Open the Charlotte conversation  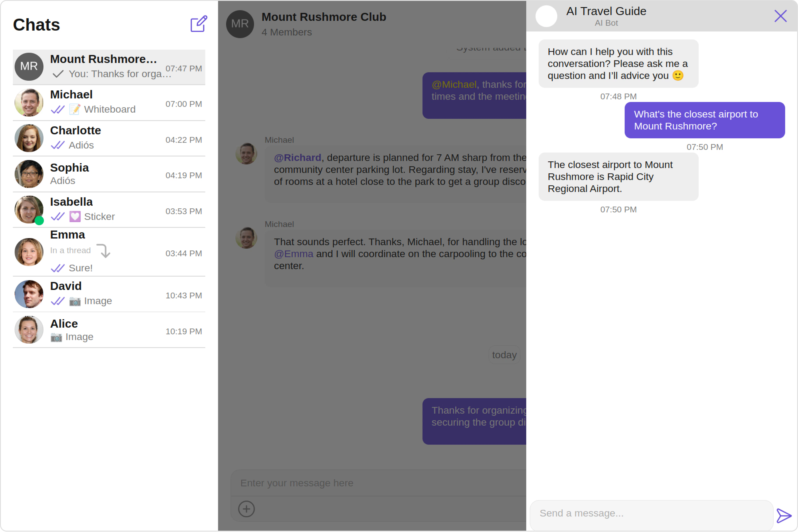click(x=109, y=138)
